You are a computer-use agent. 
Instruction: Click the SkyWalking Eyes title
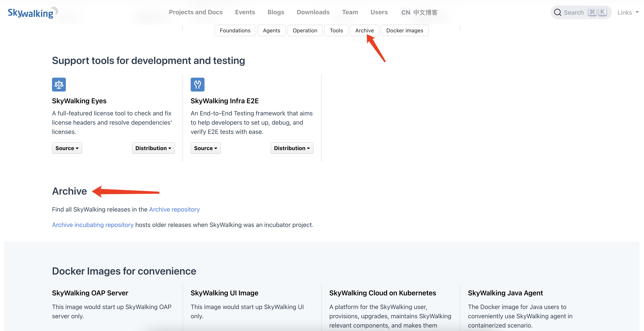(x=79, y=101)
